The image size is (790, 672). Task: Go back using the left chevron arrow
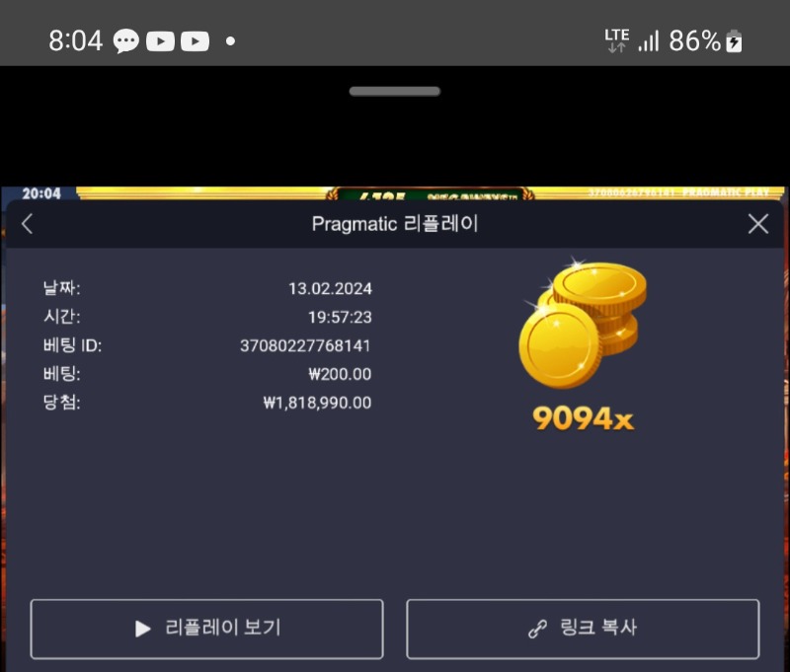click(28, 224)
